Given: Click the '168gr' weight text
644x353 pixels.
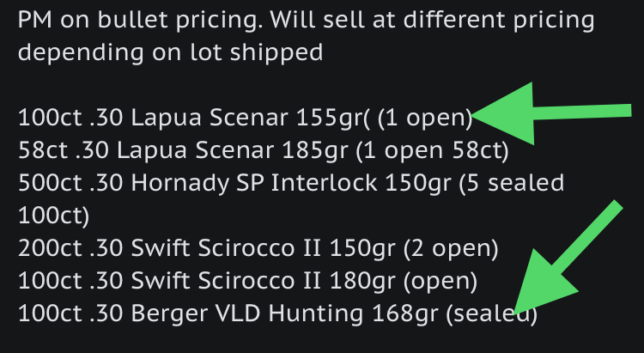Looking at the screenshot, I should pyautogui.click(x=404, y=314).
